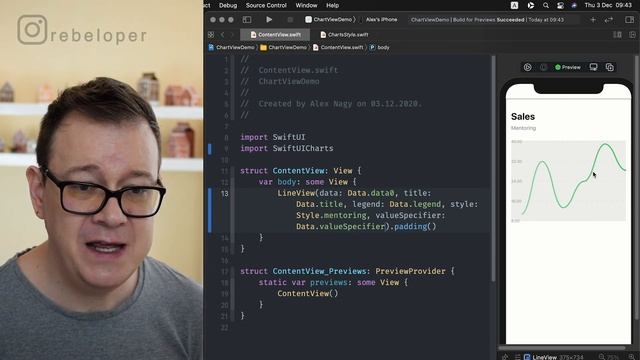Select ContentView.swift in breadcrumb path
The width and height of the screenshot is (640, 360).
338,47
